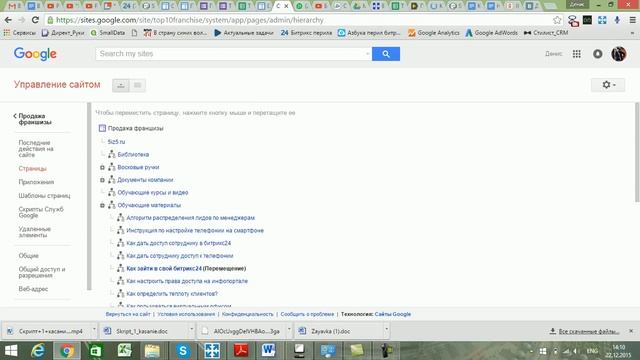Image resolution: width=640 pixels, height=360 pixels.
Task: Open Google account notifications bell
Action: [598, 54]
